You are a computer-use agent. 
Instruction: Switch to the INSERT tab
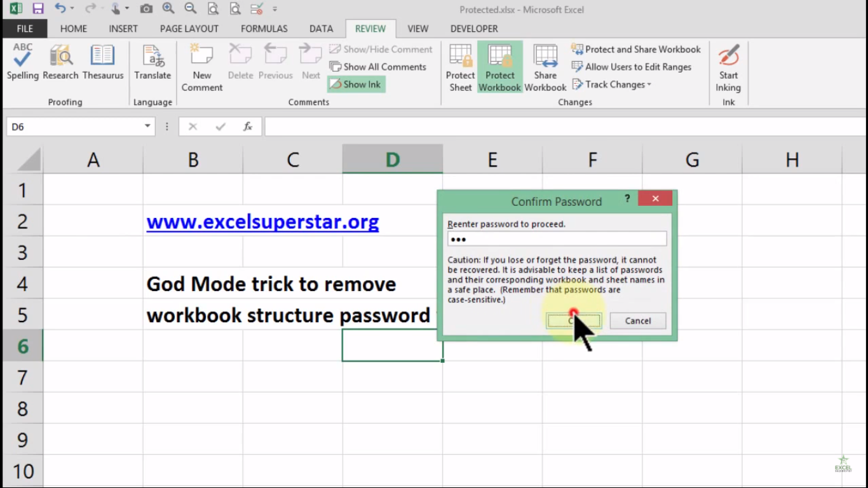coord(123,29)
